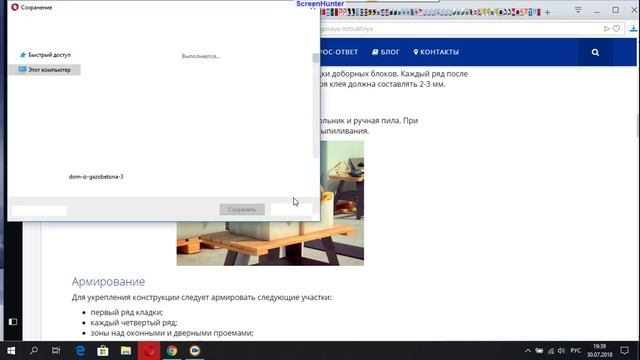Switch to Opera on the taskbar
This screenshot has height=360, width=640.
point(149,351)
